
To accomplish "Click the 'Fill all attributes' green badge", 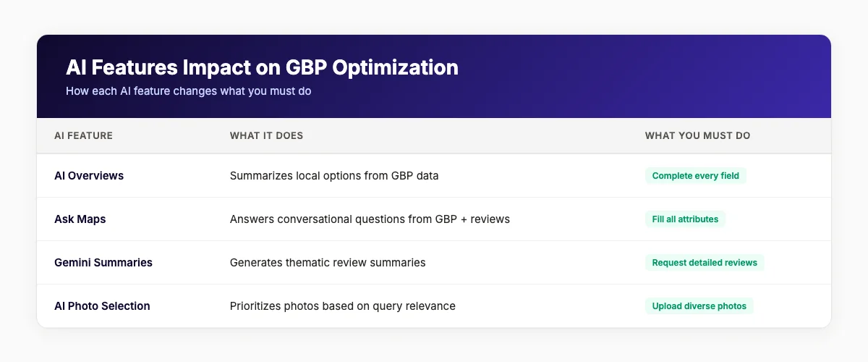I will click(x=685, y=219).
